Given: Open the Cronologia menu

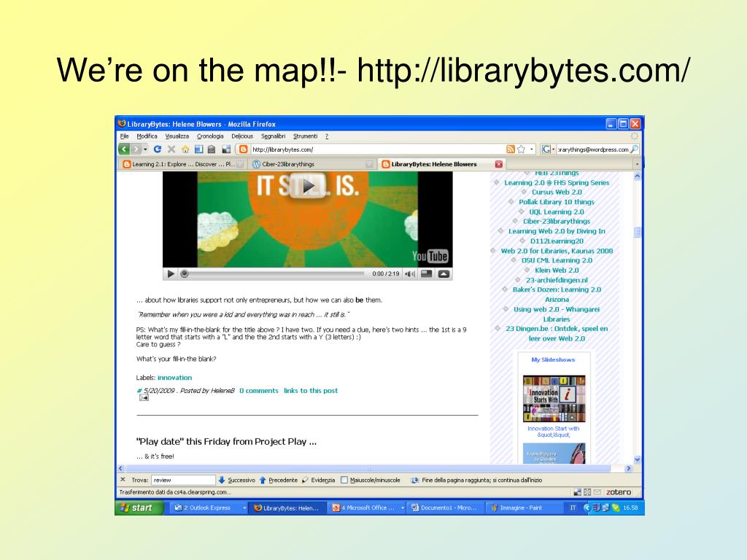Looking at the screenshot, I should coord(210,136).
